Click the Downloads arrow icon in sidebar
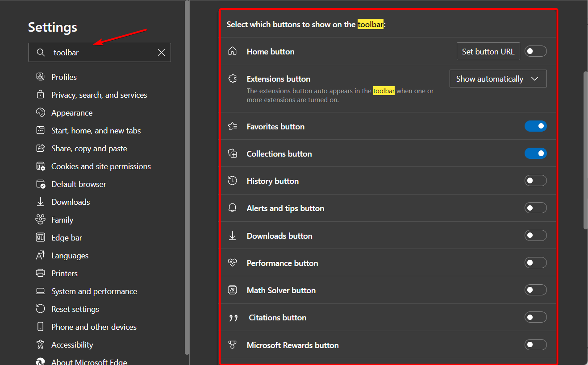This screenshot has height=365, width=588. tap(41, 202)
